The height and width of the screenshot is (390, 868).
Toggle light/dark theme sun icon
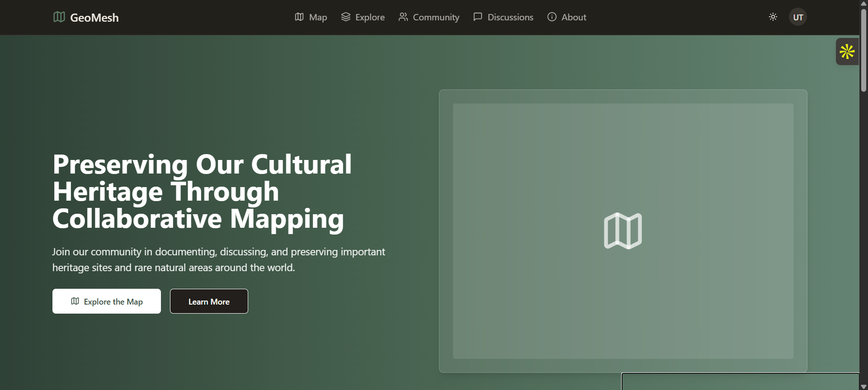coord(773,17)
